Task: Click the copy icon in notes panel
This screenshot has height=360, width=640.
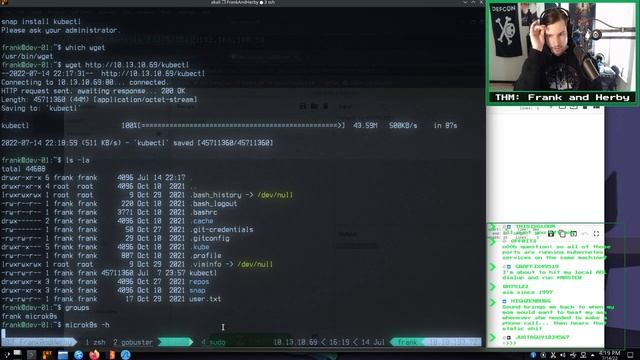Action: [562, 233]
